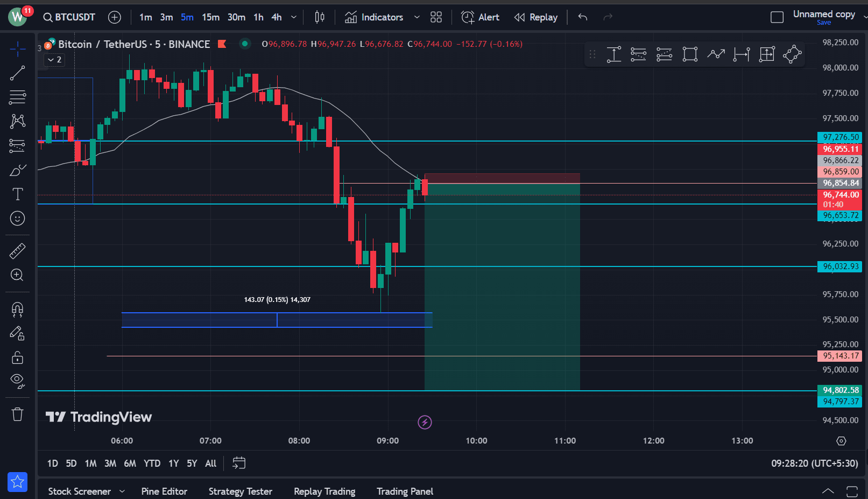Toggle magnet mode for drawings
Screen dimensions: 868x499
pos(17,309)
